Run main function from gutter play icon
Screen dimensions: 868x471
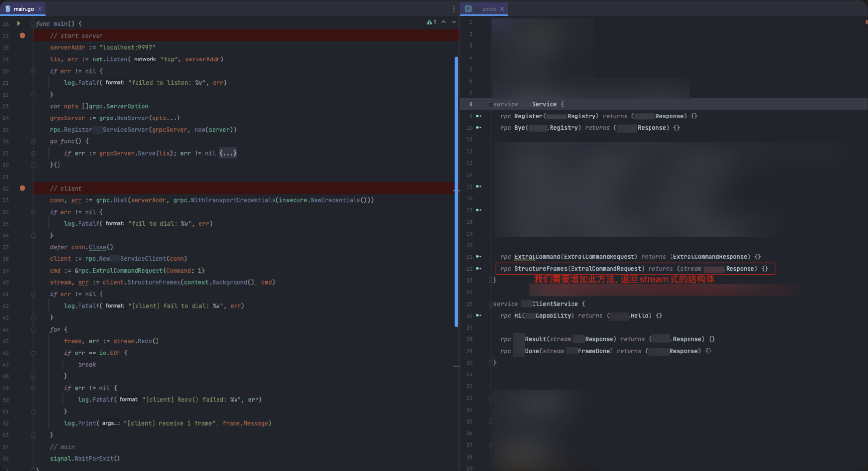pos(19,23)
